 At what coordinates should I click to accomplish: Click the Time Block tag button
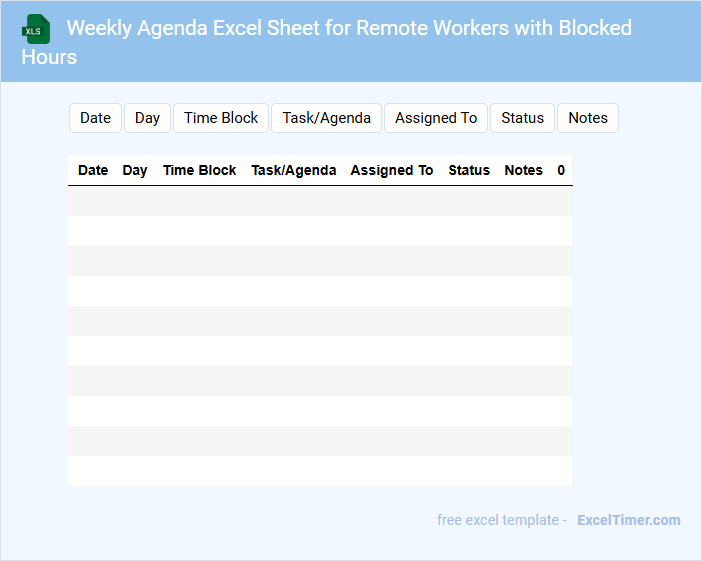pyautogui.click(x=221, y=118)
